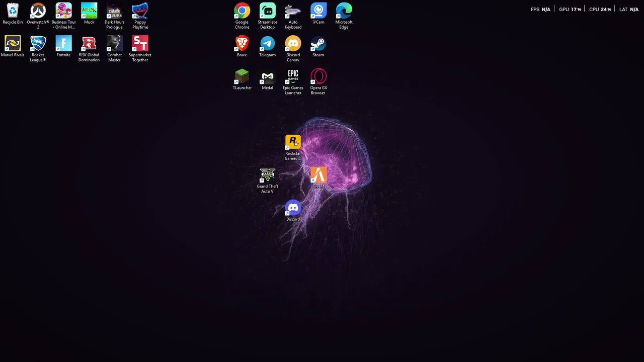This screenshot has height=362, width=644.
Task: Click the GPU 17% overlay readout
Action: [570, 10]
